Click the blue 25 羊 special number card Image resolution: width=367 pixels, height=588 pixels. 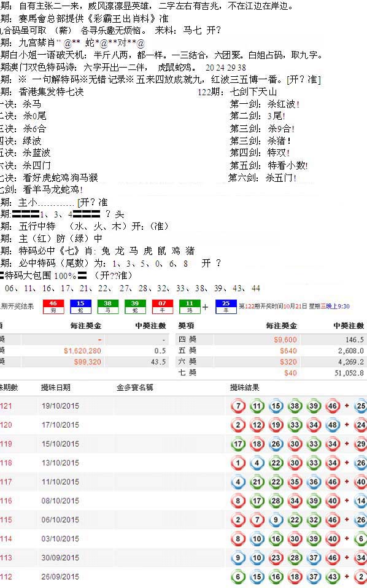(226, 307)
